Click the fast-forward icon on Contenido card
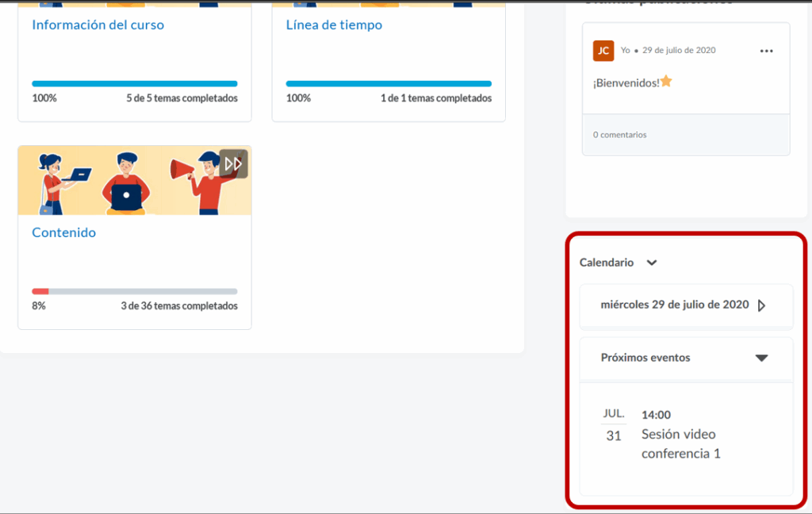 (x=233, y=163)
